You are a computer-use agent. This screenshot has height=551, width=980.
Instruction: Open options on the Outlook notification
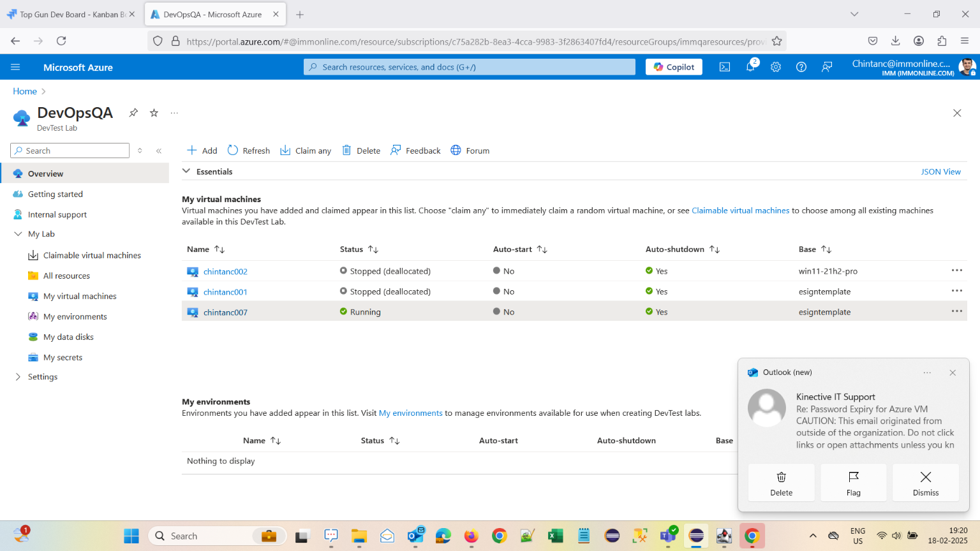point(927,372)
